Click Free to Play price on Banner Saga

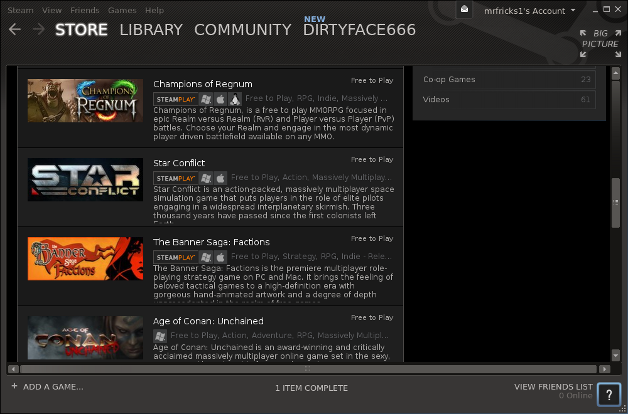372,238
